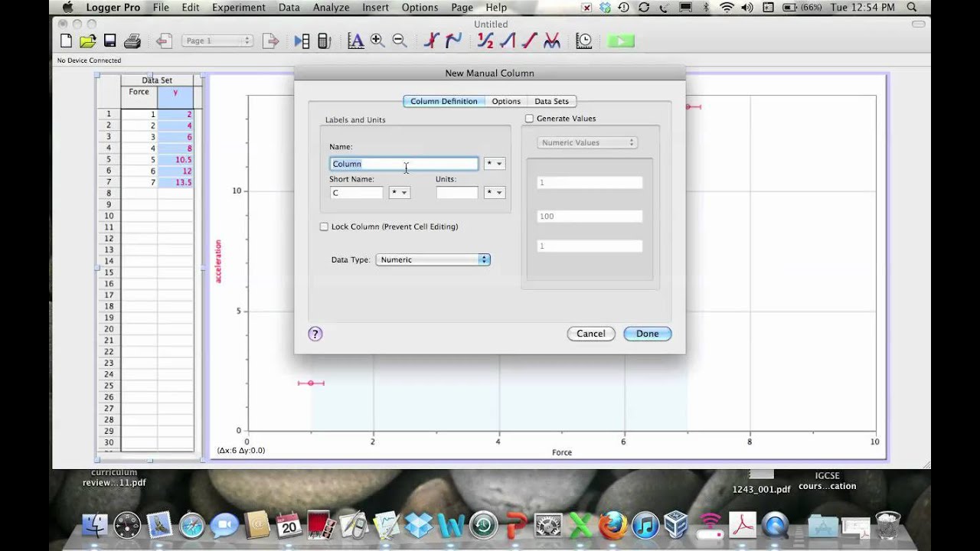Click the Data Collection clock icon
980x551 pixels.
(583, 41)
